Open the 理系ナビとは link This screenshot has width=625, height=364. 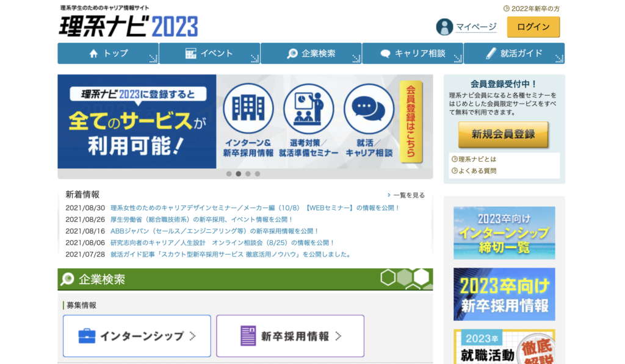pos(477,159)
